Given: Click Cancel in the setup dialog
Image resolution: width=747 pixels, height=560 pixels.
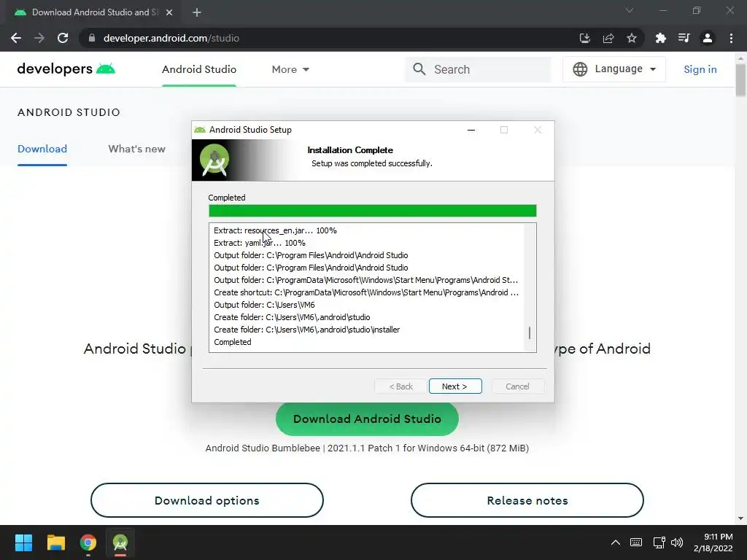Looking at the screenshot, I should (517, 386).
